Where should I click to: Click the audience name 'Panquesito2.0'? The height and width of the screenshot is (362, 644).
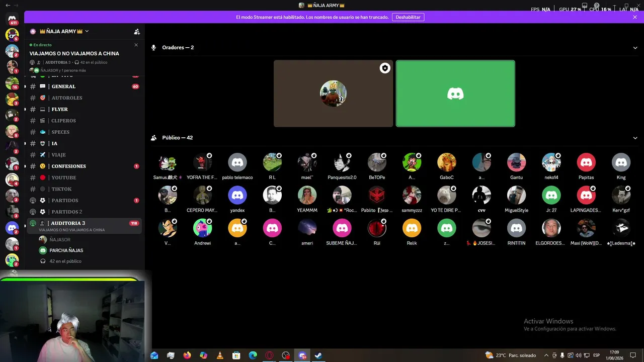342,177
